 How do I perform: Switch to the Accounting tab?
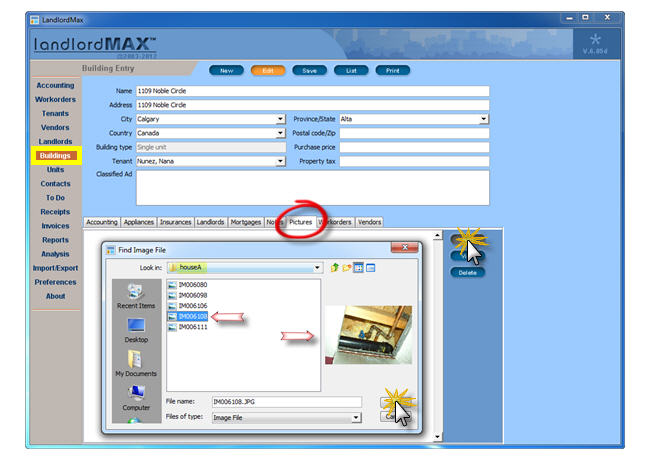102,222
